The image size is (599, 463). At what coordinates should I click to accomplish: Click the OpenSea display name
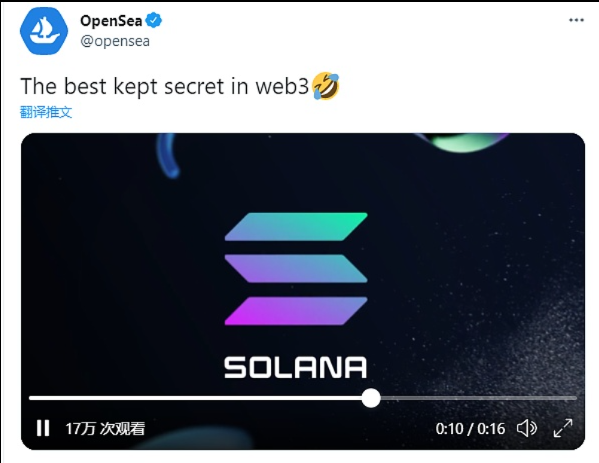click(111, 21)
